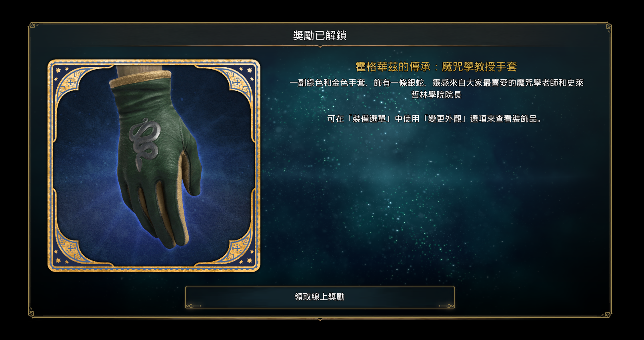Click the 獎勵已解鎖 header title
644x340 pixels.
tap(320, 36)
